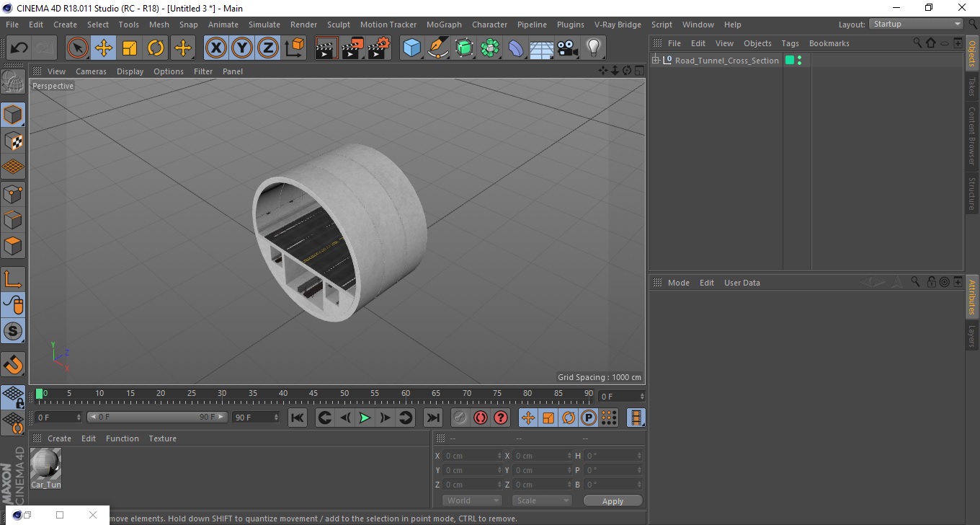Screen dimensions: 980x525
Task: Click the preview range slider bar
Action: 158,418
